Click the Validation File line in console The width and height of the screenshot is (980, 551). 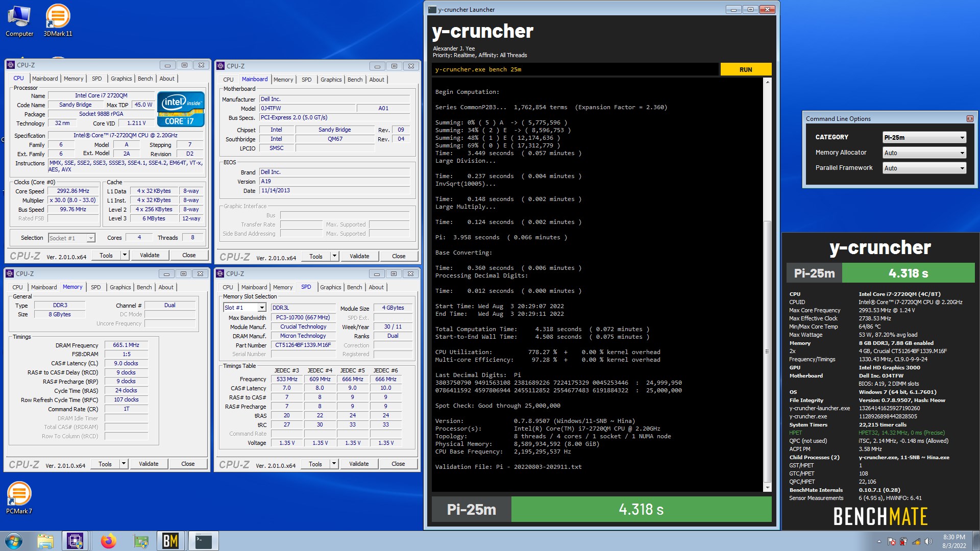click(508, 467)
